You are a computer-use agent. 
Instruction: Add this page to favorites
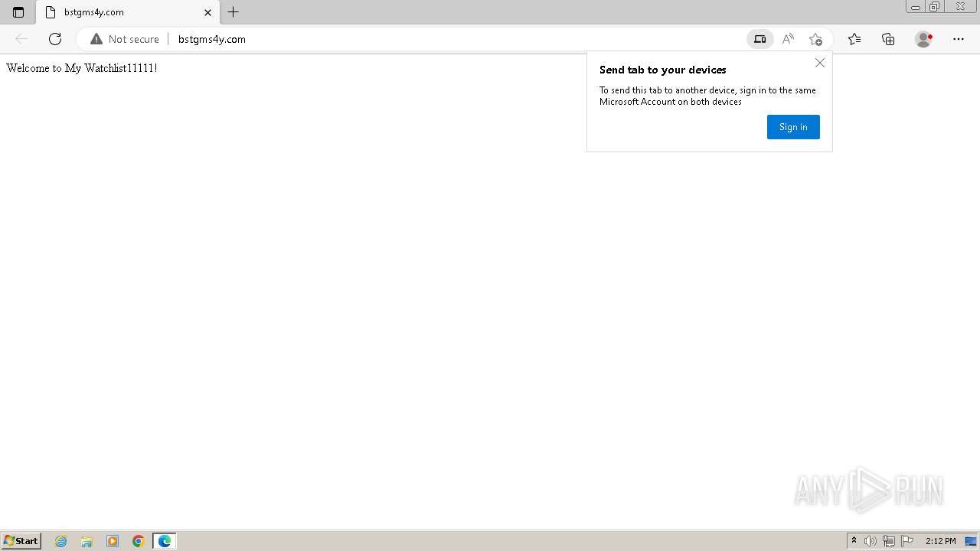click(x=815, y=39)
